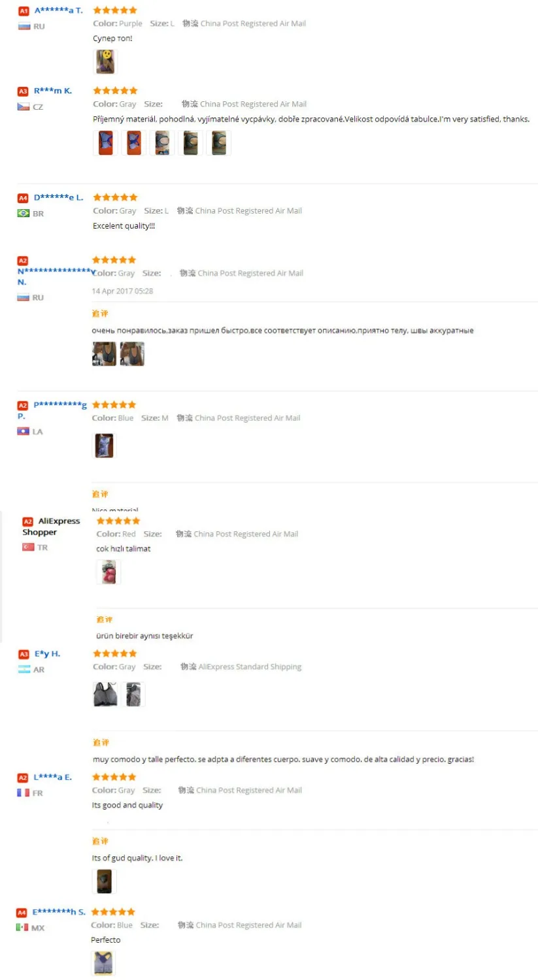This screenshot has width=538, height=980.
Task: Open photo thumbnail in A******a T.'s review
Action: coord(105,62)
